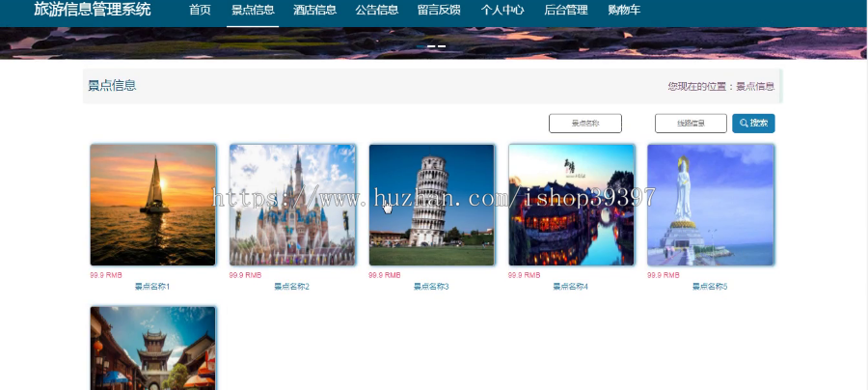Click the 景点名称1 title link
Viewport: 868px width, 390px height.
point(152,287)
